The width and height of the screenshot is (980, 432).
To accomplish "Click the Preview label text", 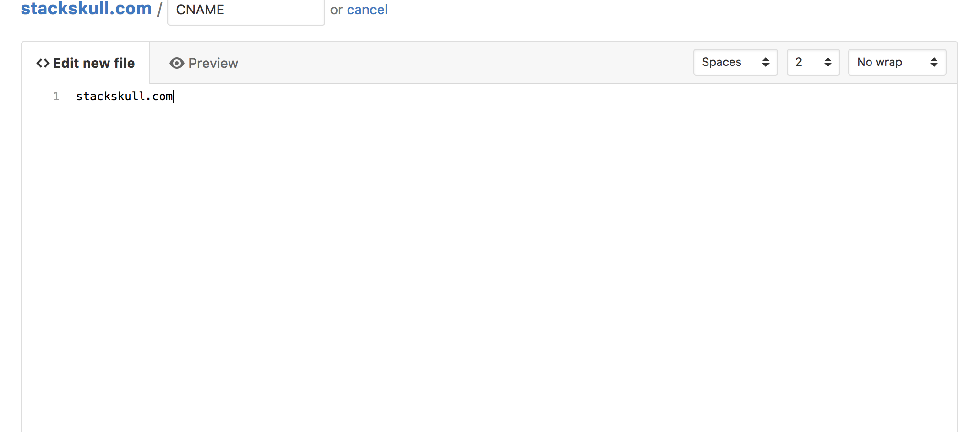I will [213, 63].
